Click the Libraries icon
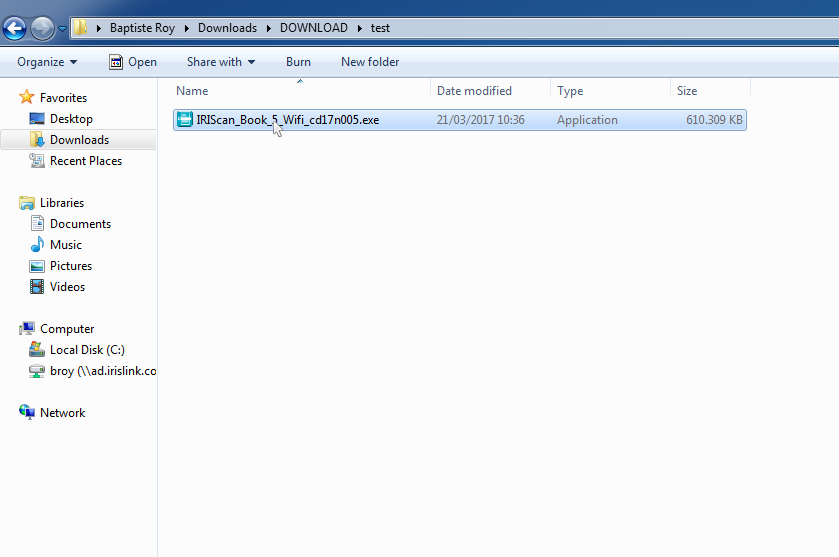The image size is (839, 557). pyautogui.click(x=27, y=202)
